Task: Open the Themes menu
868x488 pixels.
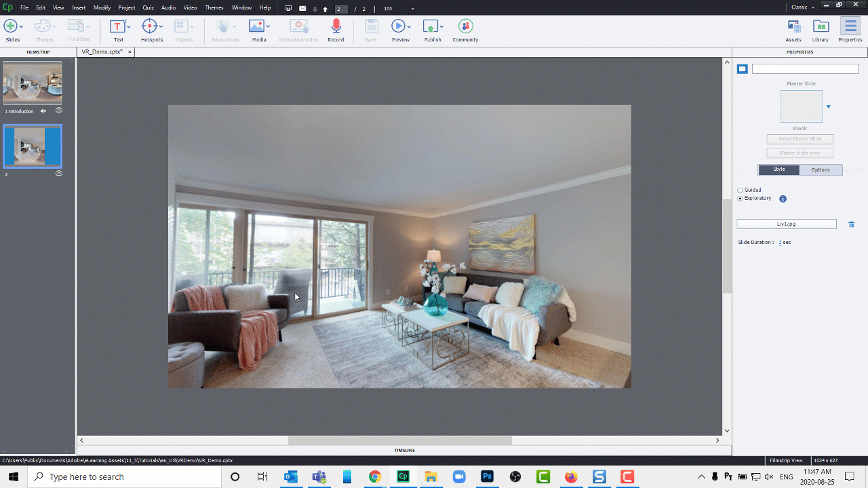Action: click(x=214, y=8)
